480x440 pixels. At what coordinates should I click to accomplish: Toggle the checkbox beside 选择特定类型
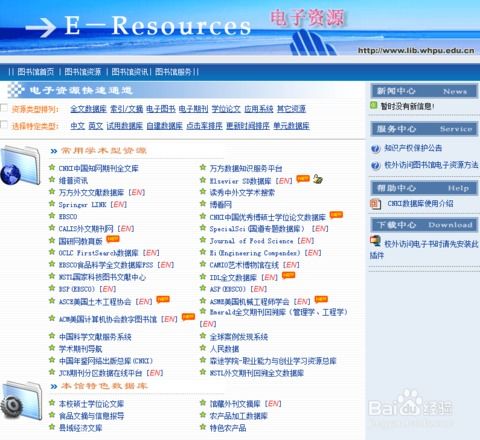tap(4, 125)
